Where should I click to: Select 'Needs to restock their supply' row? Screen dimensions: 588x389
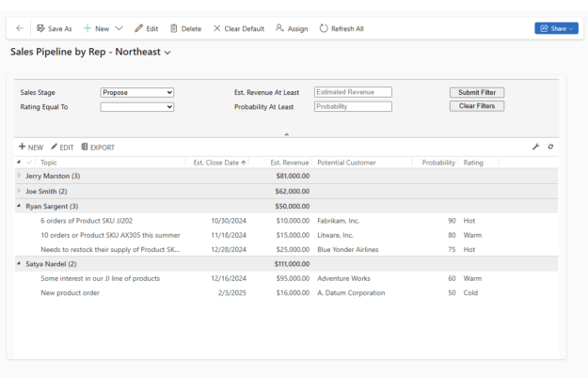coord(286,249)
